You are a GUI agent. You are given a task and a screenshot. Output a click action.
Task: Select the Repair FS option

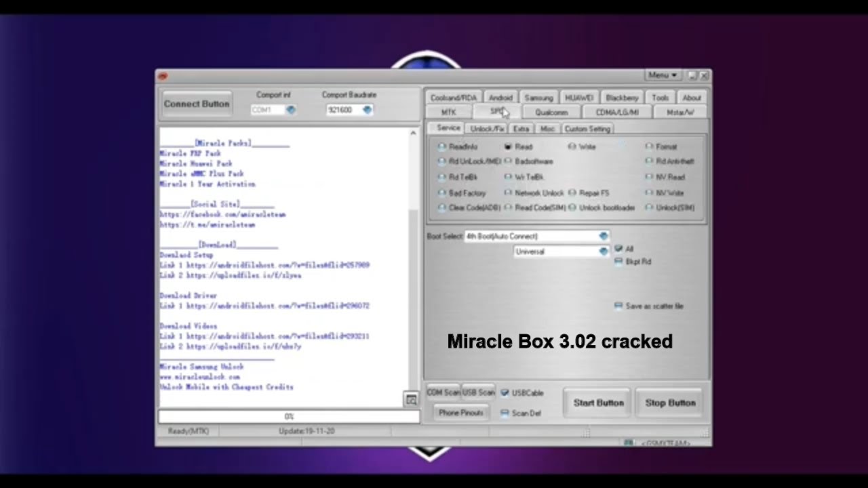point(589,193)
